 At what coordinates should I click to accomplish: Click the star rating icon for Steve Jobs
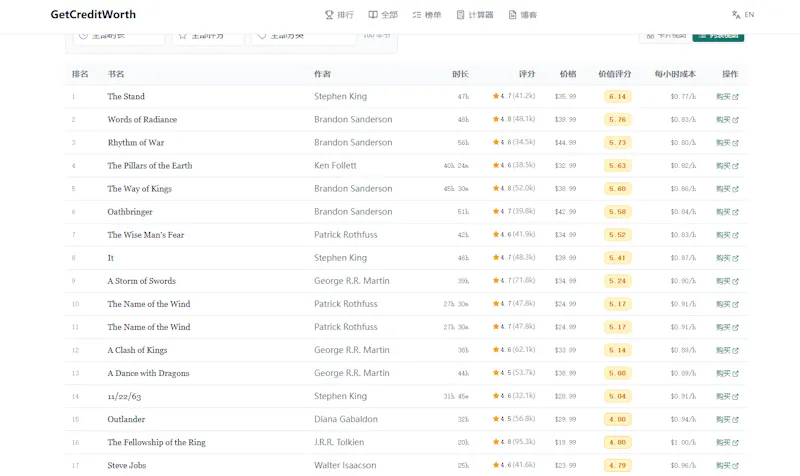pos(495,465)
